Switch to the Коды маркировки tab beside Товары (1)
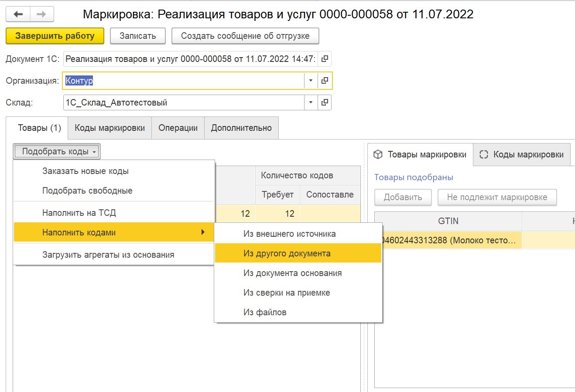This screenshot has width=575, height=392. click(x=110, y=128)
